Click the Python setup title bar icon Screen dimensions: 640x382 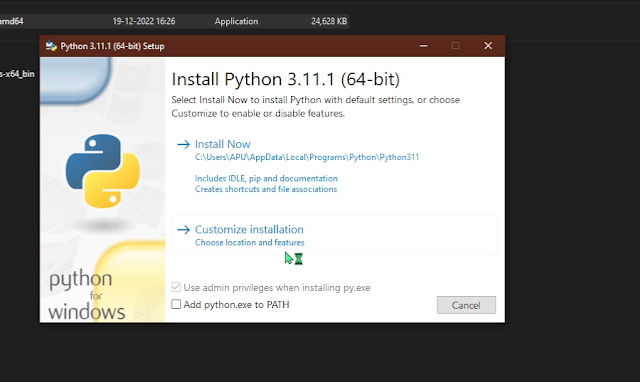coord(51,46)
